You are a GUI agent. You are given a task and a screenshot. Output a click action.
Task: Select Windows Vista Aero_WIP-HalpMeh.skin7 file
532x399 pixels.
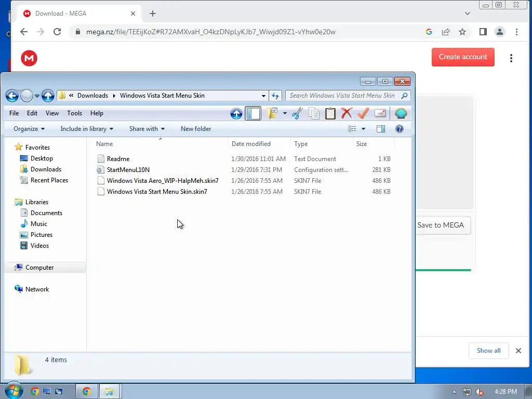[x=163, y=181]
